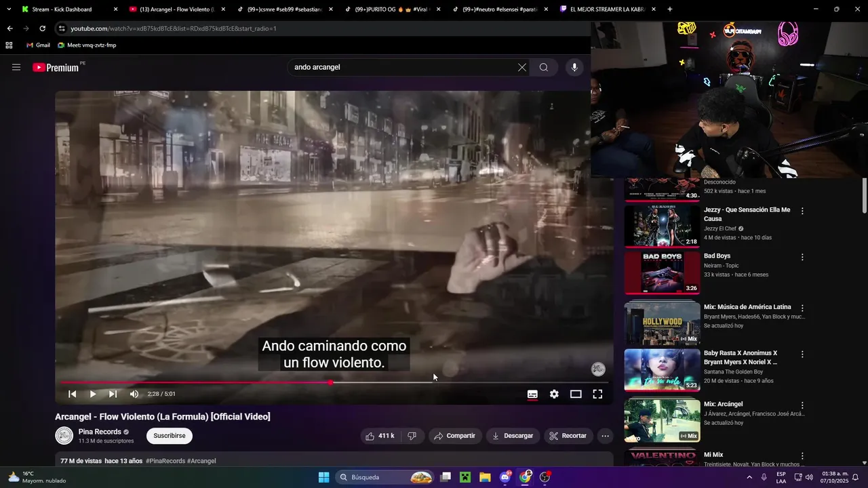Open Discord from taskbar
The image size is (868, 488).
click(505, 477)
